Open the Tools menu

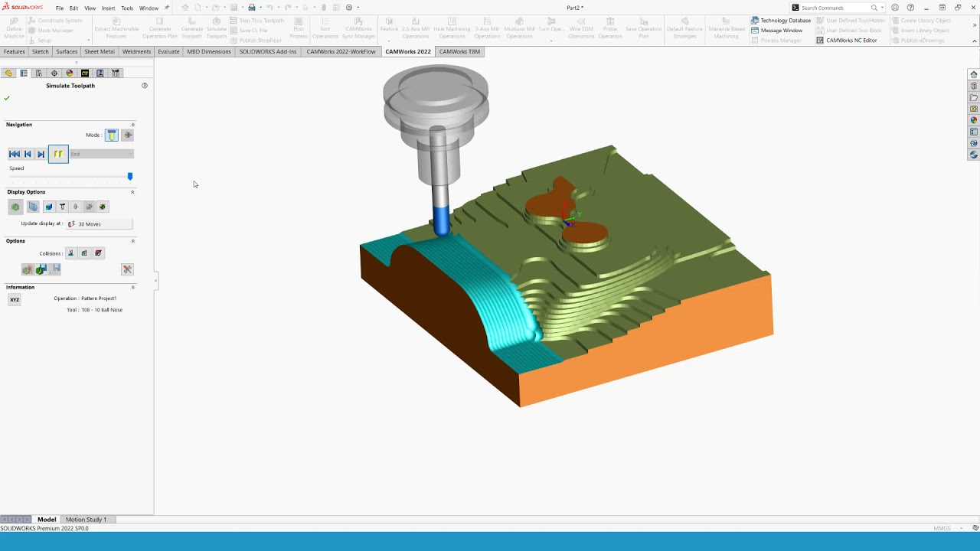pyautogui.click(x=127, y=8)
